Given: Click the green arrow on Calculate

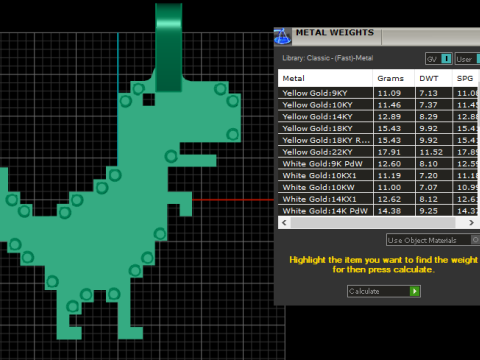Looking at the screenshot, I should (x=415, y=291).
